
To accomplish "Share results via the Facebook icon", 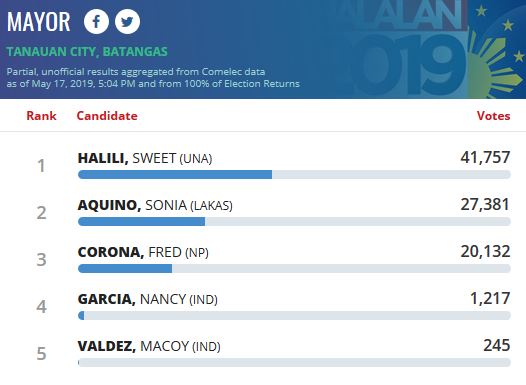I will (96, 21).
